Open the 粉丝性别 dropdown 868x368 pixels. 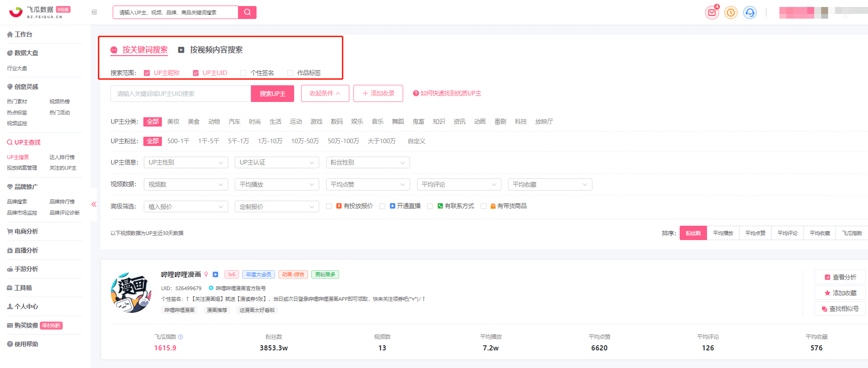[367, 162]
